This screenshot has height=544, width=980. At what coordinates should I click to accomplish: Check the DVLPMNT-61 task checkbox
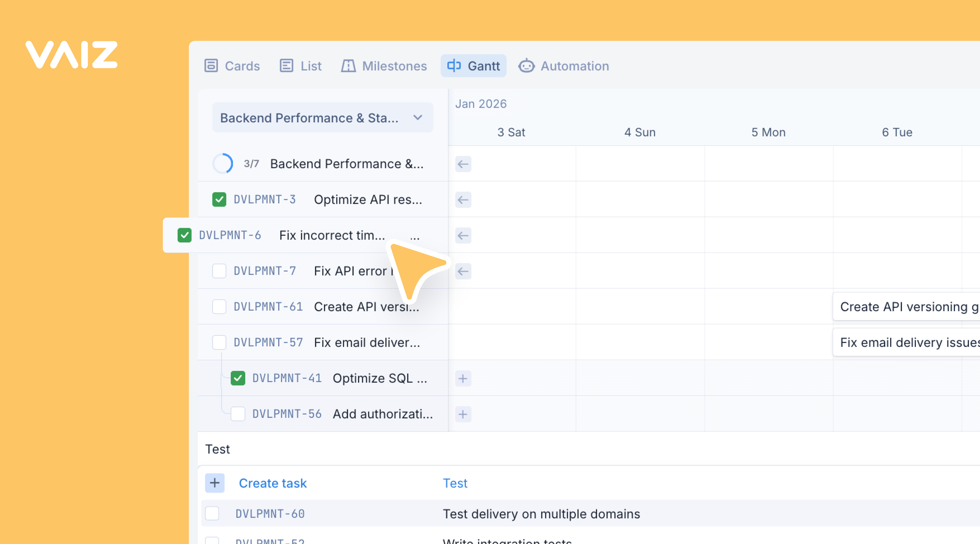tap(219, 306)
